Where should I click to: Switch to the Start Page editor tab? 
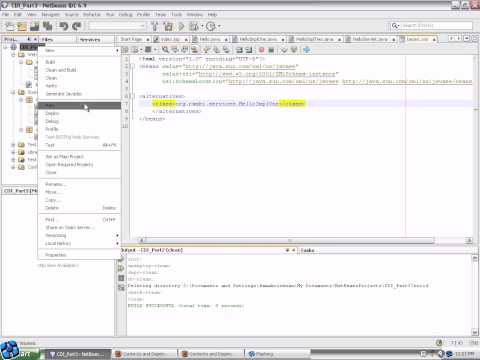pos(134,39)
